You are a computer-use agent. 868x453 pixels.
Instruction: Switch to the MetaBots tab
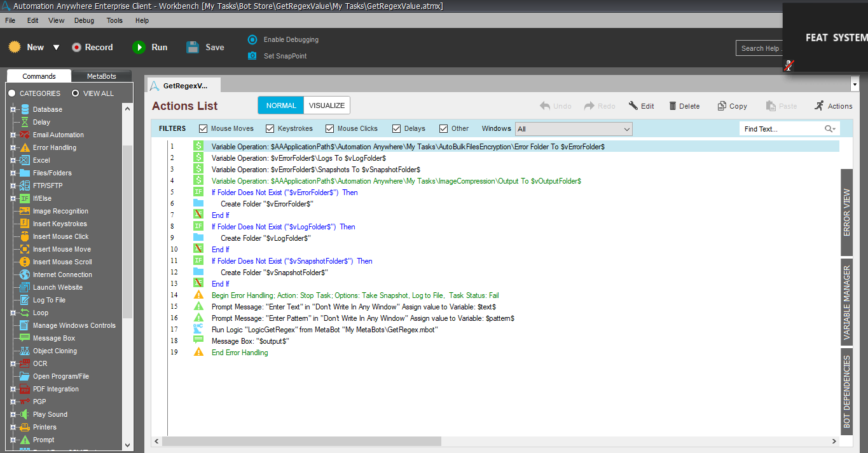click(101, 76)
